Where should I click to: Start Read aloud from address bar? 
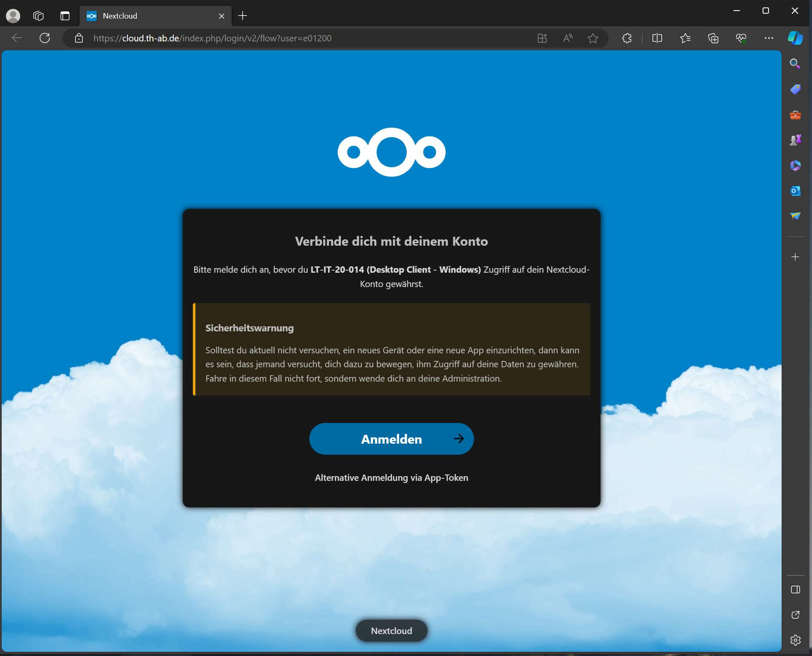point(568,38)
